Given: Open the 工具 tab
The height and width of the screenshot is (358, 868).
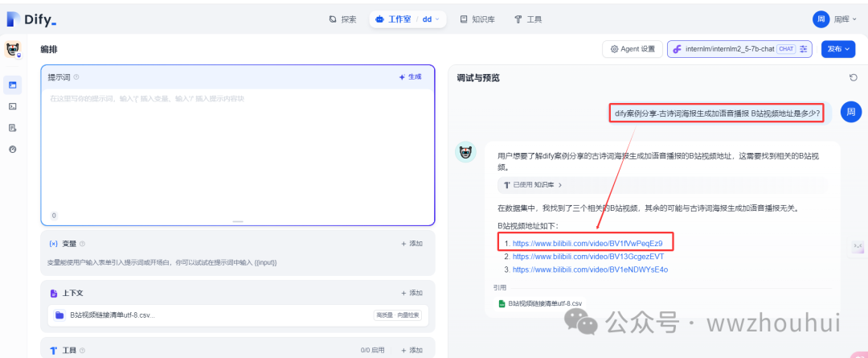Looking at the screenshot, I should tap(528, 19).
